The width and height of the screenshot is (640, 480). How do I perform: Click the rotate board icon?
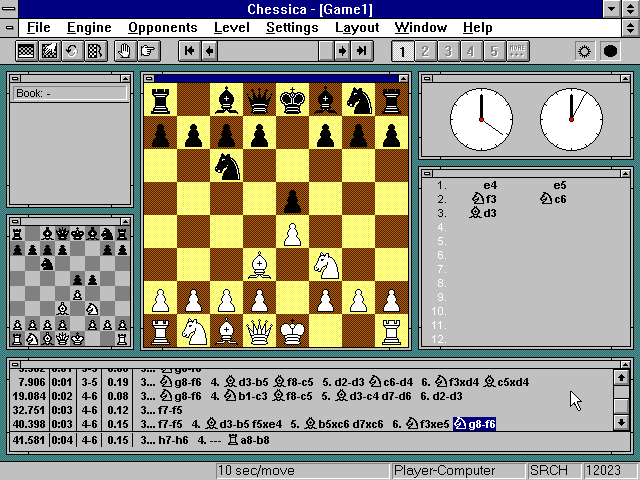pos(72,51)
